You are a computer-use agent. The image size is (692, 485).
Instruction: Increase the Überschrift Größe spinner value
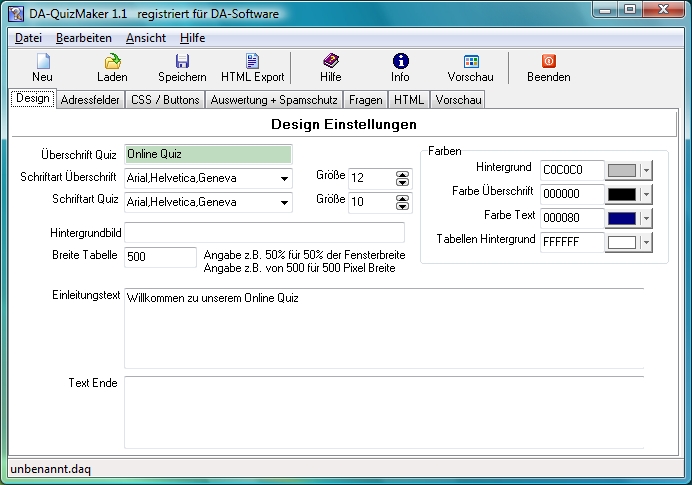(403, 174)
